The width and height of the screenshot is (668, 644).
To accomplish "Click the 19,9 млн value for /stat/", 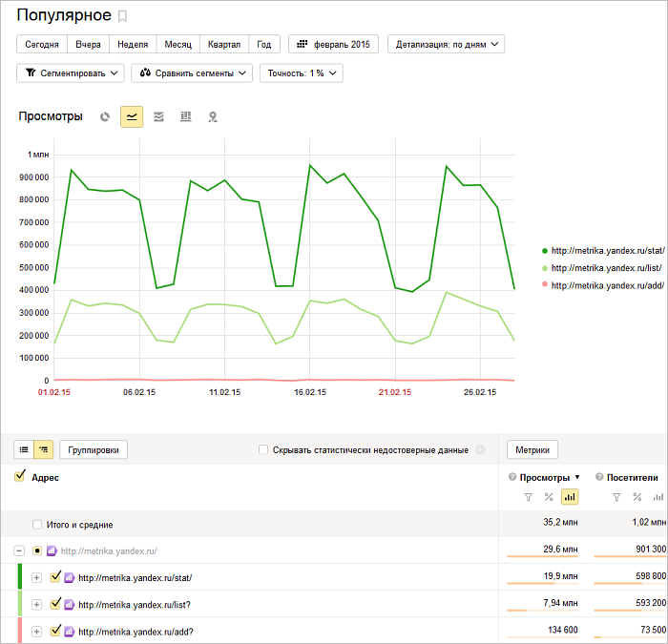I will (x=560, y=576).
